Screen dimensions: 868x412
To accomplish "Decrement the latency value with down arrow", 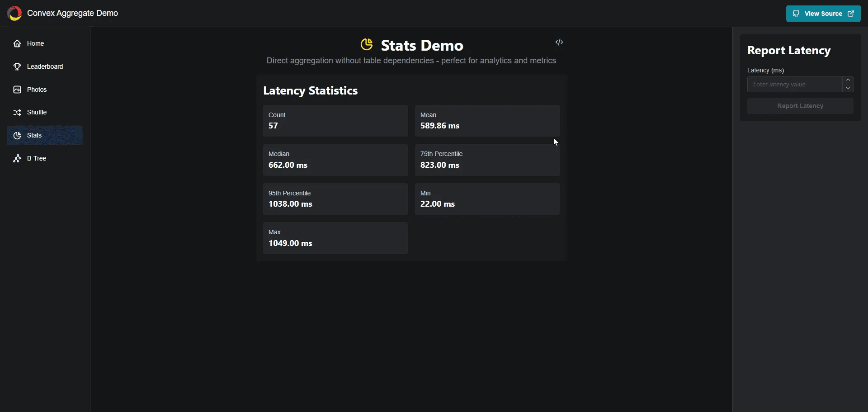I will click(x=848, y=88).
